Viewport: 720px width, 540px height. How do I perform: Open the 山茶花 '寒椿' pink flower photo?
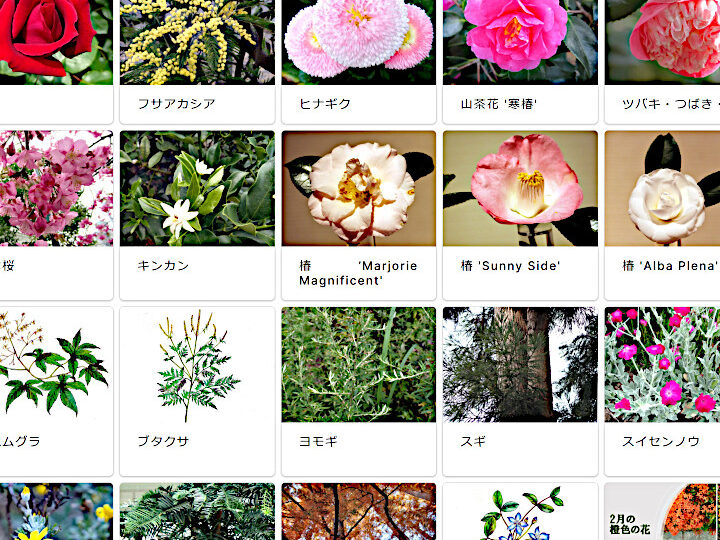click(x=520, y=42)
